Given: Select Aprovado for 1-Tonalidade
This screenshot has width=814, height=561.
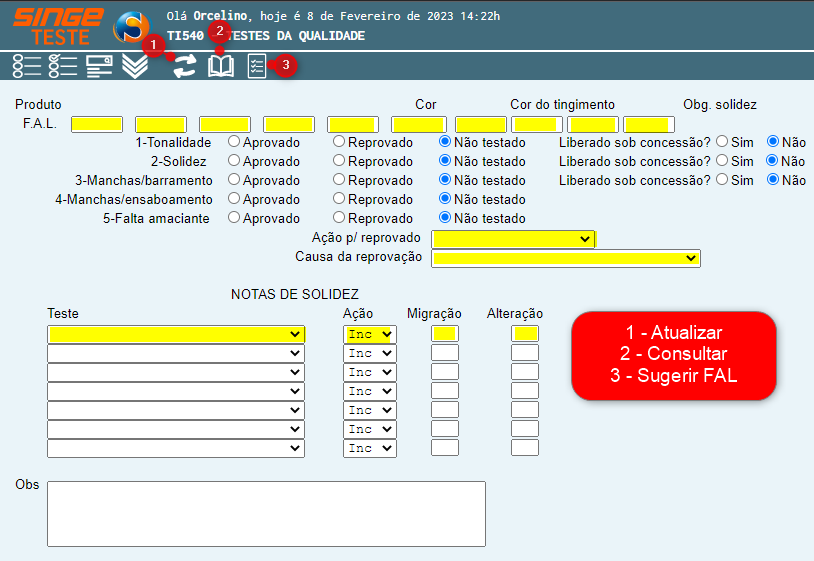Looking at the screenshot, I should coord(234,142).
